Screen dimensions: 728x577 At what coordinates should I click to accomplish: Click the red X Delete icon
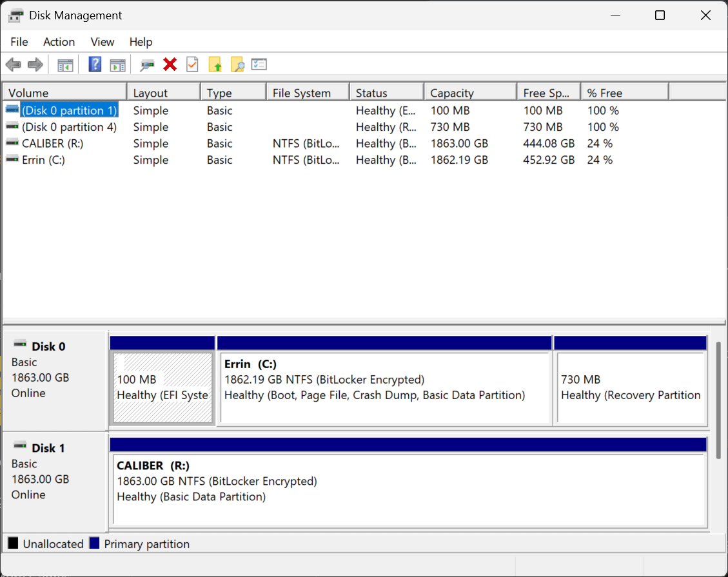pyautogui.click(x=170, y=64)
